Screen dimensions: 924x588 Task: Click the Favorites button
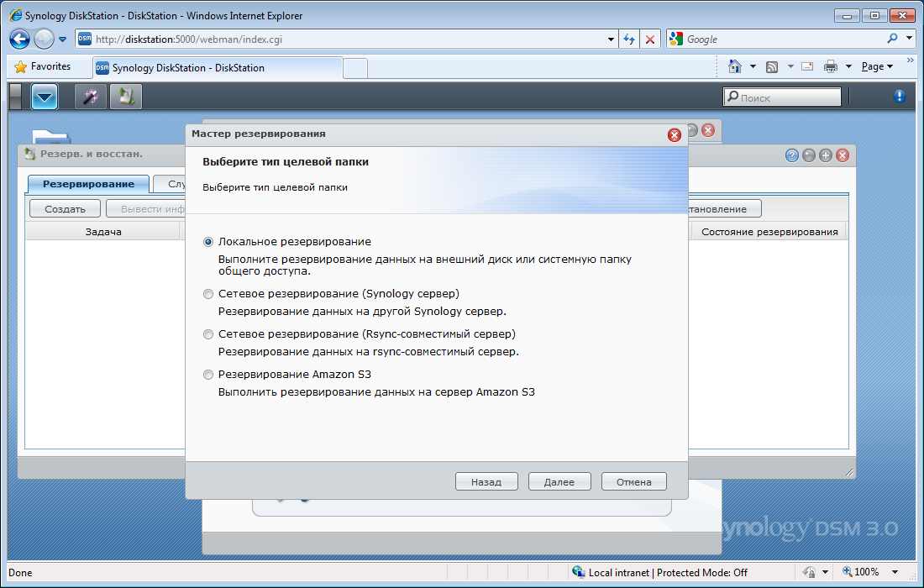[43, 66]
